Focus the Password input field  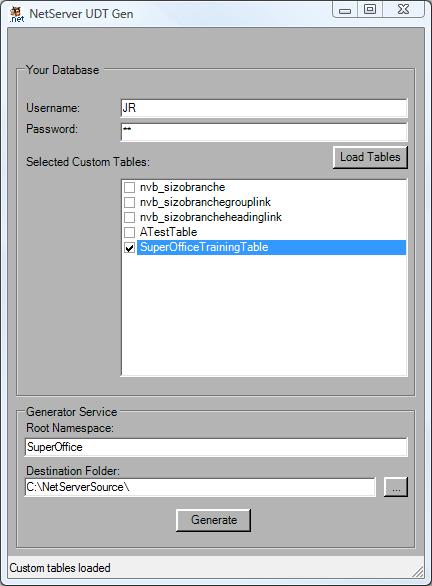point(264,132)
